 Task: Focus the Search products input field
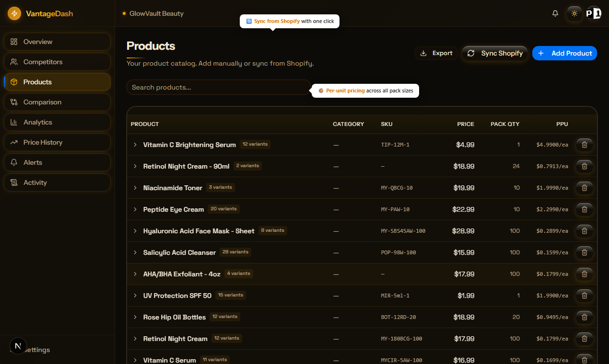coord(219,87)
